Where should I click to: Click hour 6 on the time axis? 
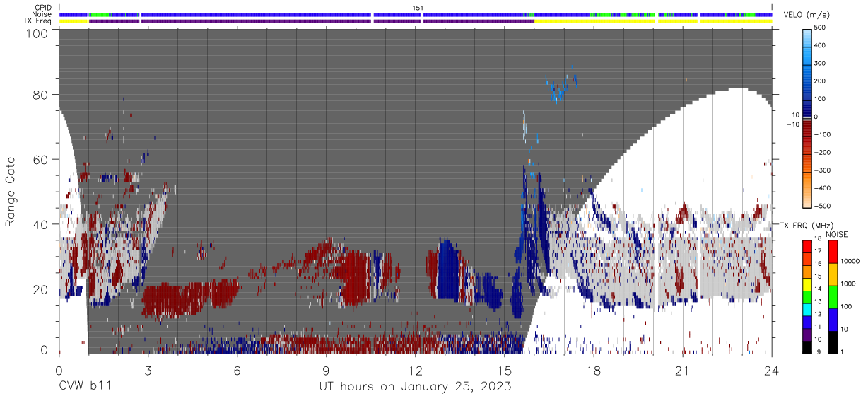[x=237, y=370]
